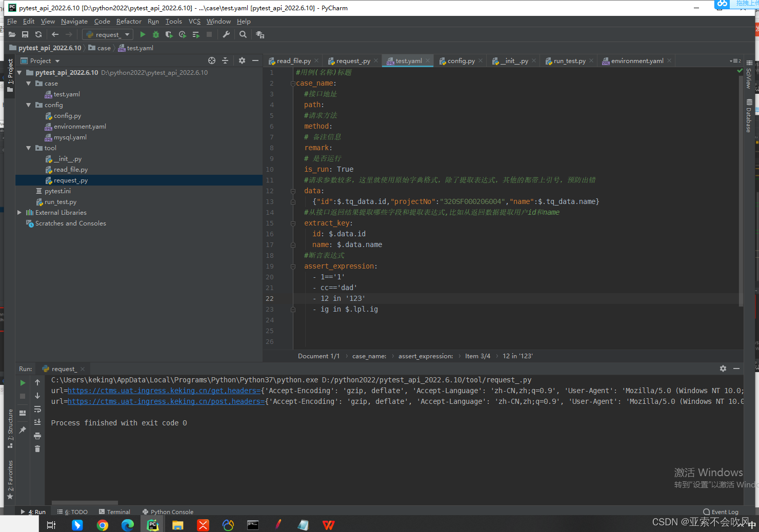Open File Explorer from Windows taskbar
Screen dimensions: 759x532
[x=178, y=525]
